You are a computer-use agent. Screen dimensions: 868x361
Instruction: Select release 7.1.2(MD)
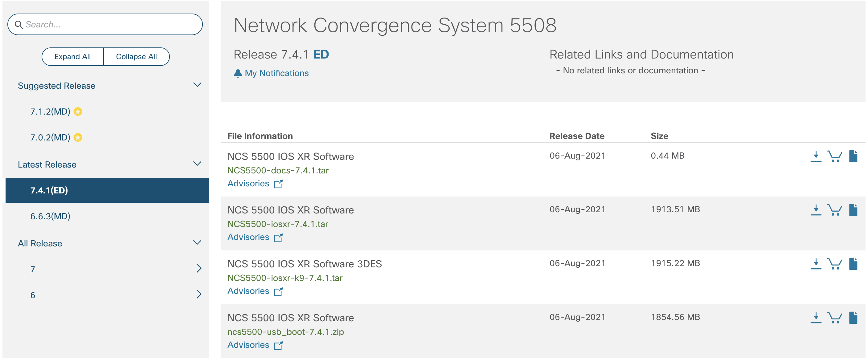pyautogui.click(x=50, y=112)
